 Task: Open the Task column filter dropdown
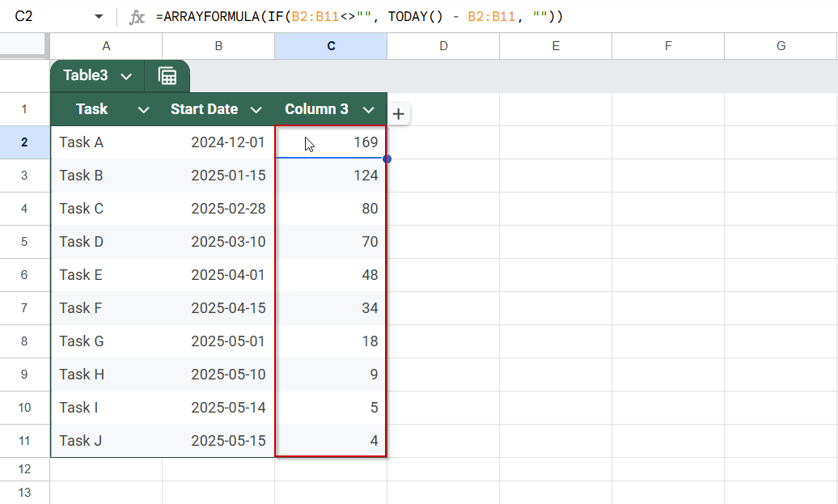coord(143,110)
